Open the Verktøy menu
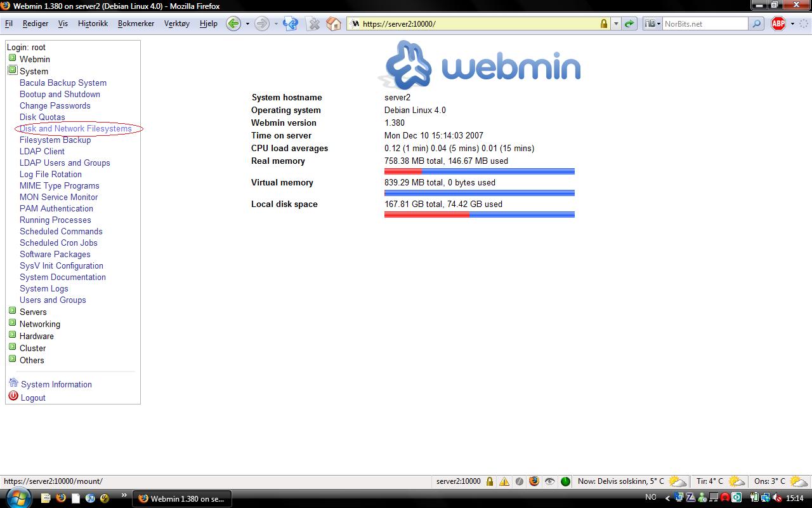This screenshot has height=508, width=812. pos(176,23)
